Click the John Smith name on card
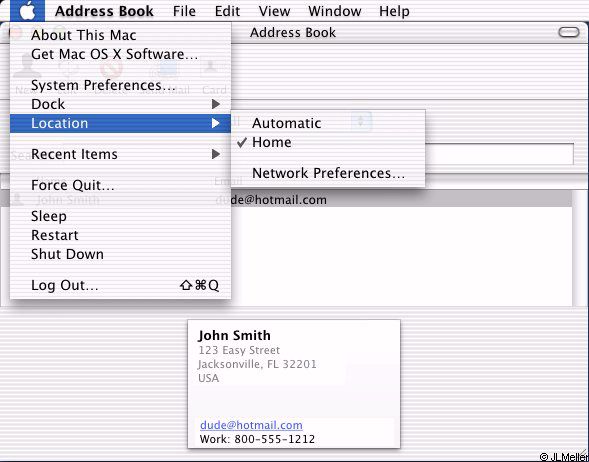Screen dimensions: 589x462 coord(234,335)
